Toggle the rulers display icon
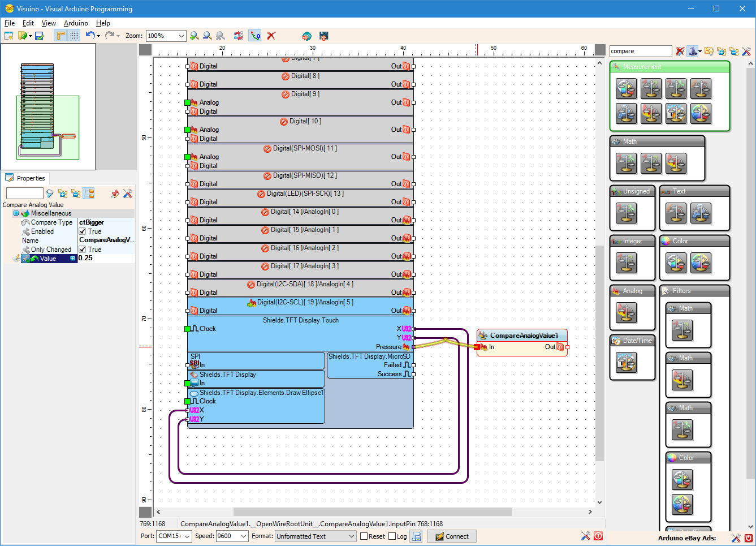 coord(60,36)
